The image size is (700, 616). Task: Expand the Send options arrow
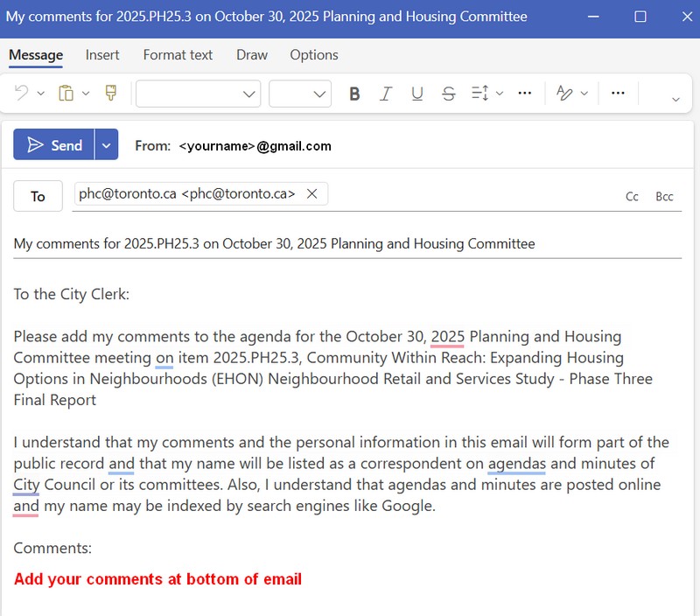(106, 145)
